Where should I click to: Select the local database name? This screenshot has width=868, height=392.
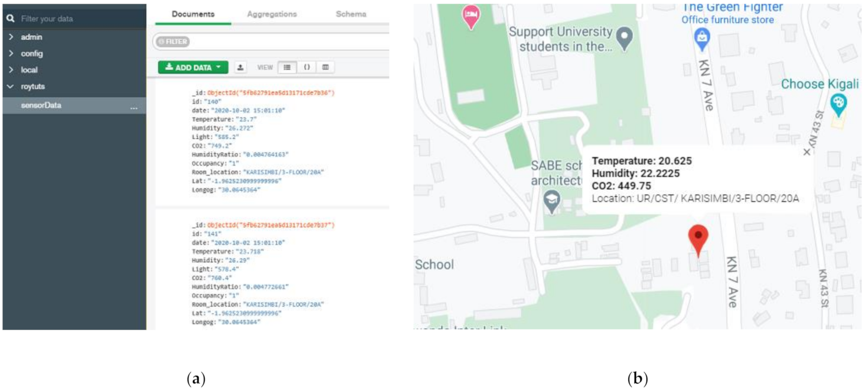(x=29, y=70)
